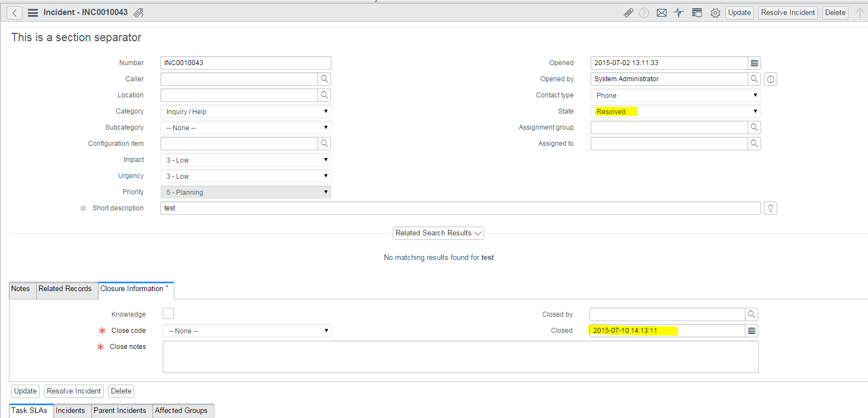Click the Update button in the header
The image size is (868, 418).
[740, 12]
